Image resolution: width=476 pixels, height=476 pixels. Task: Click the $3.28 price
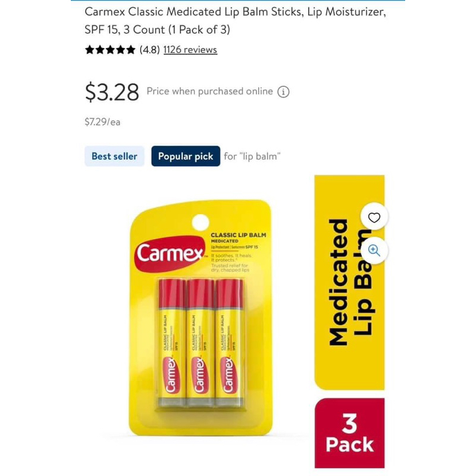click(x=112, y=92)
